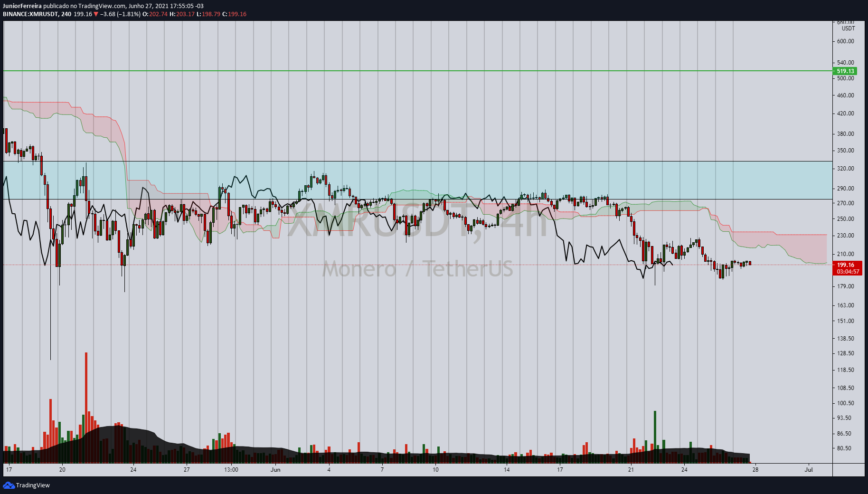The height and width of the screenshot is (494, 868).
Task: Click the 179.00 price axis label
Action: click(x=845, y=286)
